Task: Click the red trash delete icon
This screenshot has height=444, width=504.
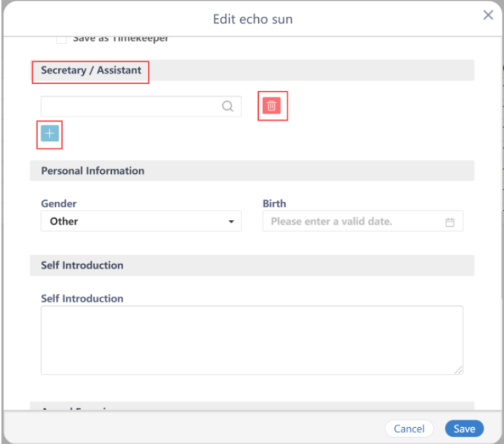Action: click(271, 106)
